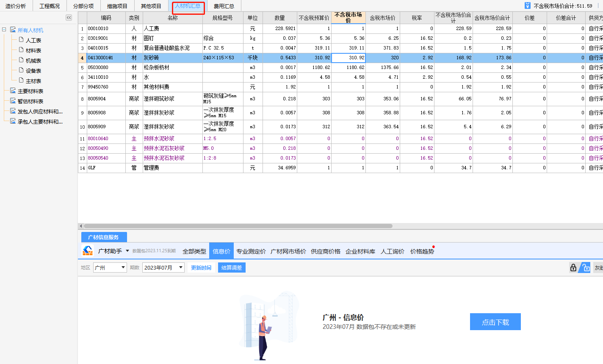The width and height of the screenshot is (603, 364).
Task: Click the 价差合计 column header
Action: click(566, 18)
